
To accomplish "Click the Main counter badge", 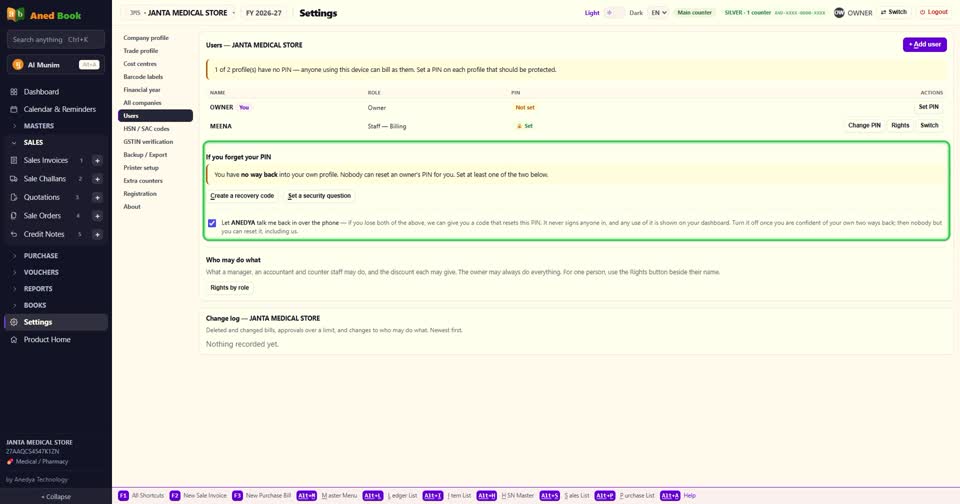I will pos(694,13).
